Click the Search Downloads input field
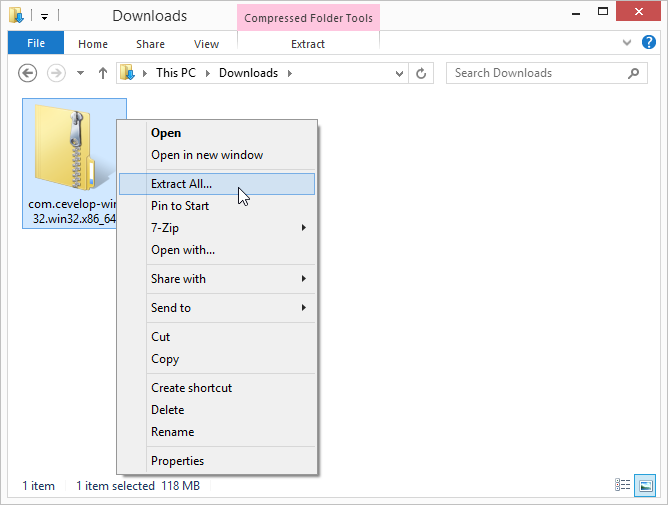The image size is (668, 505). coord(535,73)
